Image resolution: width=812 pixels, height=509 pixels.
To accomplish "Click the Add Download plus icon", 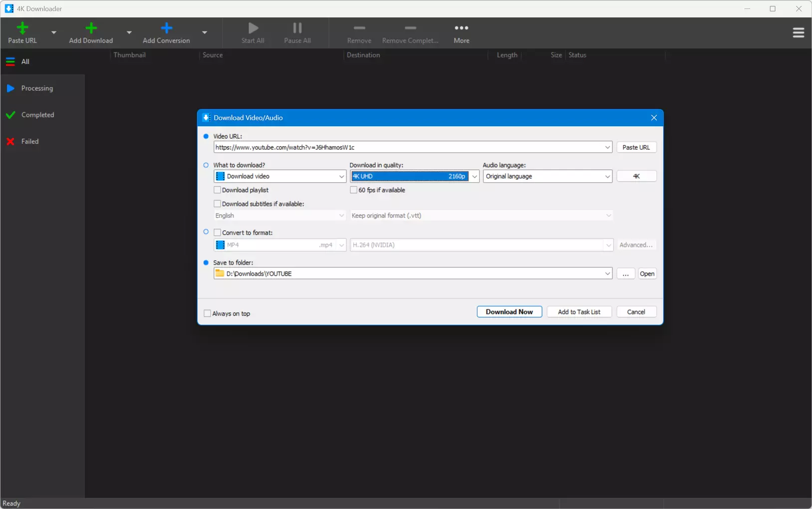I will pos(91,28).
